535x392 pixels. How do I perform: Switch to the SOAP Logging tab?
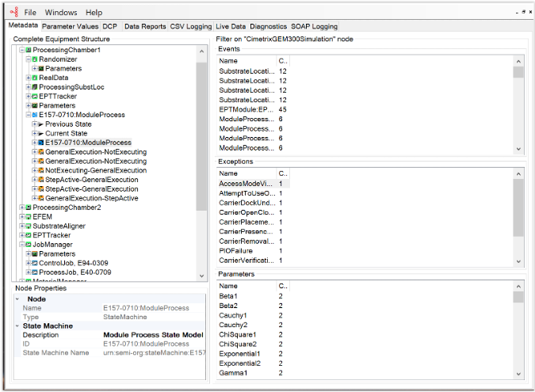[x=314, y=26]
